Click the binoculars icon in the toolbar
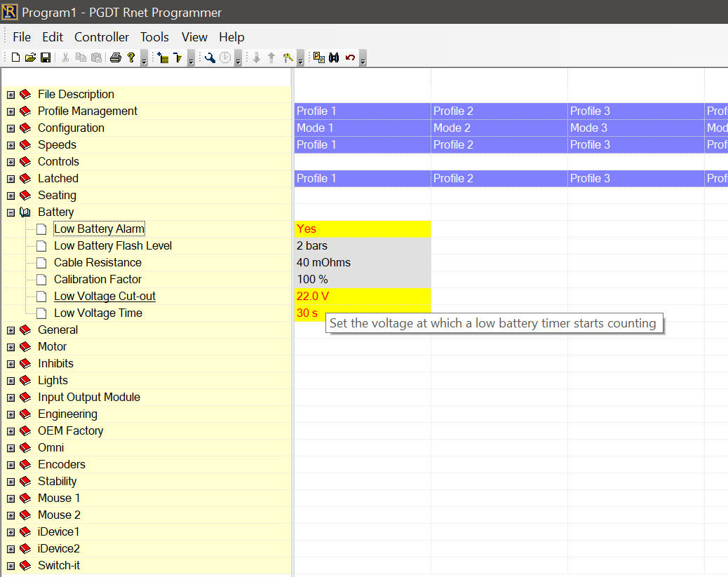The height and width of the screenshot is (577, 728). [334, 57]
